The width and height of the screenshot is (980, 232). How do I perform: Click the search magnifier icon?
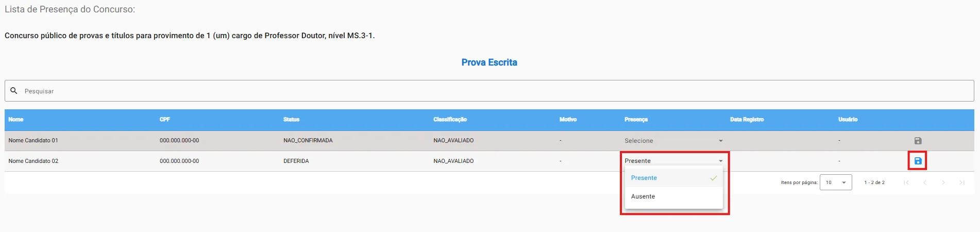(x=14, y=91)
